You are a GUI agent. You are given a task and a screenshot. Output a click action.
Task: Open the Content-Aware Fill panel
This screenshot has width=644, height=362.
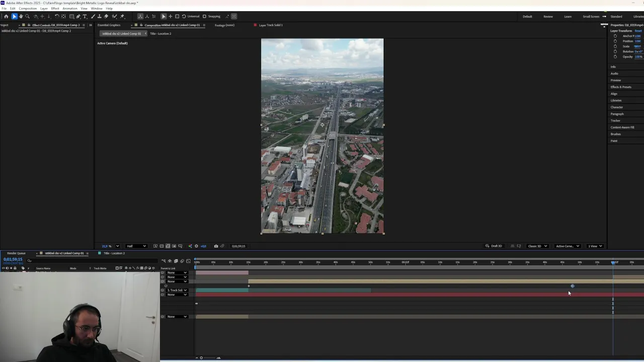622,127
